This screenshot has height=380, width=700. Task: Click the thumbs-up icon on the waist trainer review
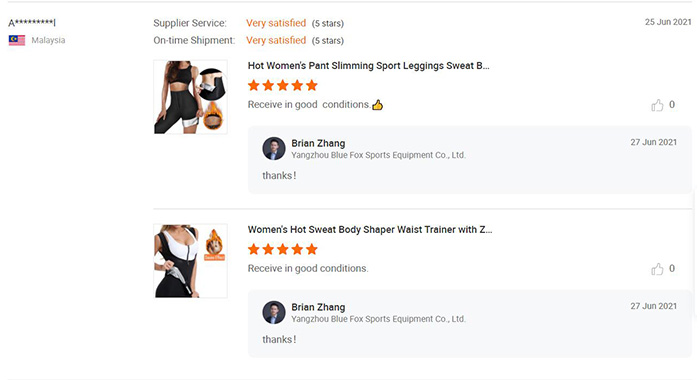coord(657,269)
